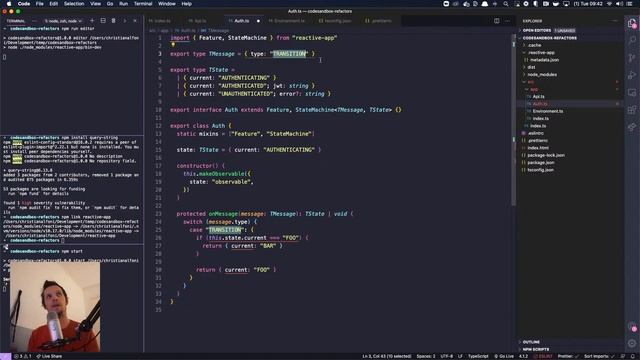Click the Spaces: 2 indentation indicator
640x360 pixels.
pos(426,356)
